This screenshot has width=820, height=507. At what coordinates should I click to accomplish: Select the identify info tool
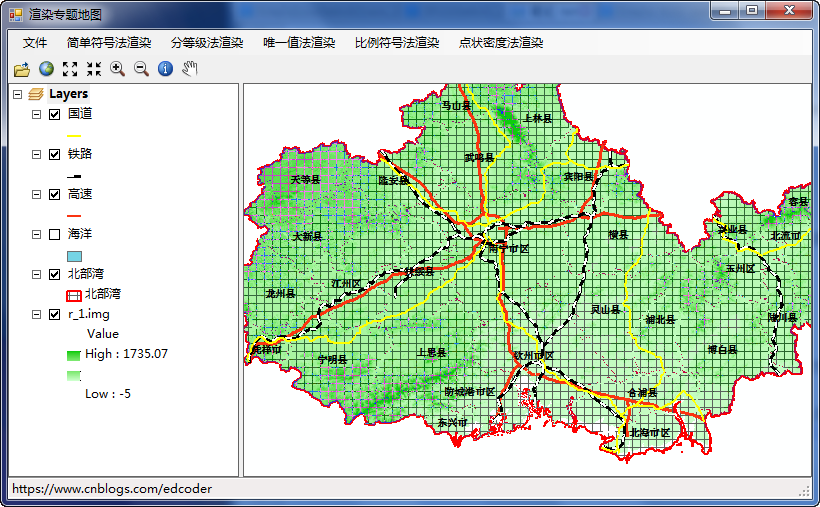pyautogui.click(x=166, y=69)
